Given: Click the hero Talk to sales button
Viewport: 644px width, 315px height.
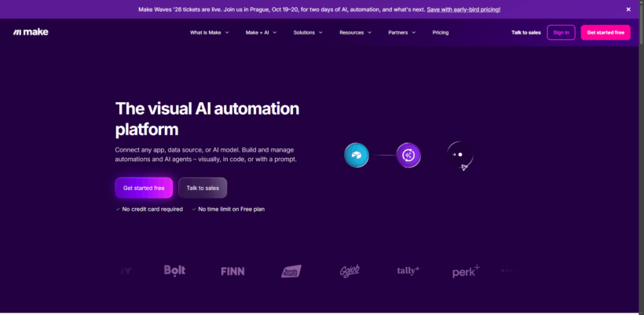Looking at the screenshot, I should [203, 188].
